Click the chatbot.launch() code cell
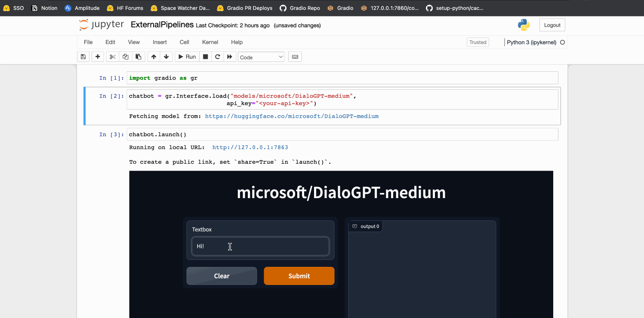The width and height of the screenshot is (644, 318). [x=342, y=135]
